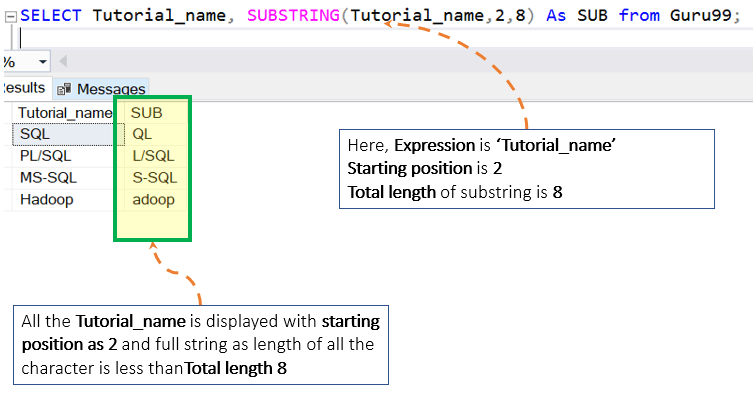Switch to the Results tab
This screenshot has width=753, height=399.
[25, 87]
